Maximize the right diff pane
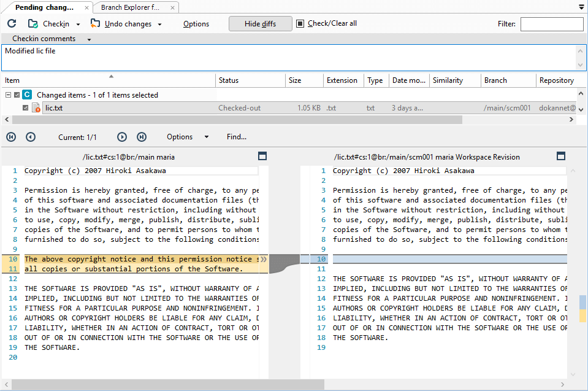The width and height of the screenshot is (588, 391). tap(561, 156)
